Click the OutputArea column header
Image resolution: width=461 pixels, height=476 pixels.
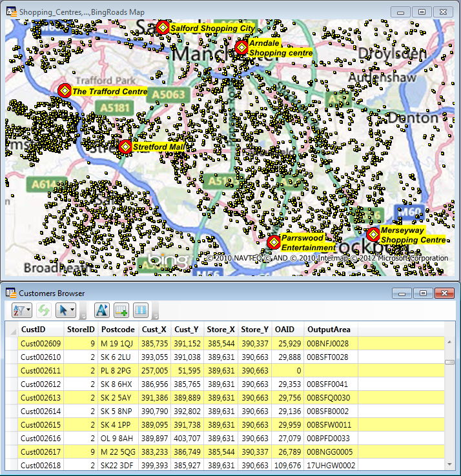click(331, 330)
